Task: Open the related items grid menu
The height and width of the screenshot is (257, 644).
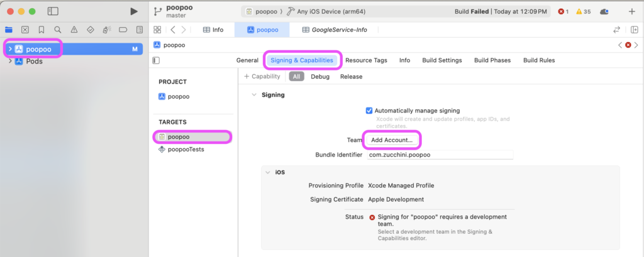Action: click(157, 30)
